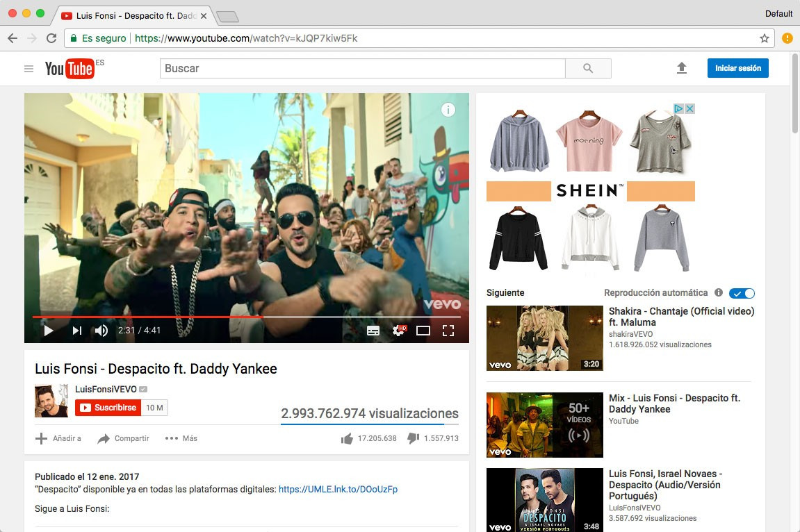800x532 pixels.
Task: Open the UMLE.lnk.to description link
Action: pos(338,489)
